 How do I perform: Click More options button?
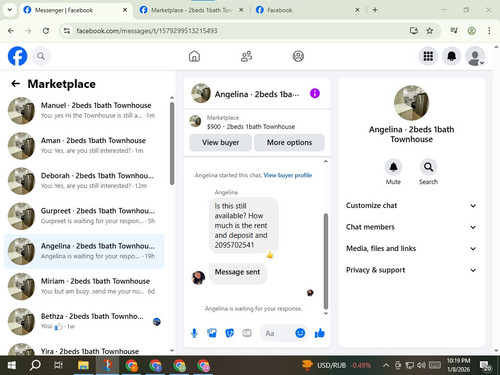pyautogui.click(x=289, y=142)
